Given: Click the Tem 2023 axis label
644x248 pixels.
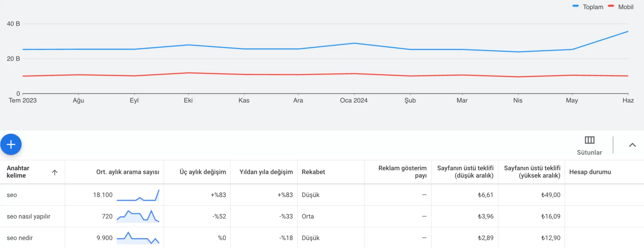Looking at the screenshot, I should (x=23, y=100).
